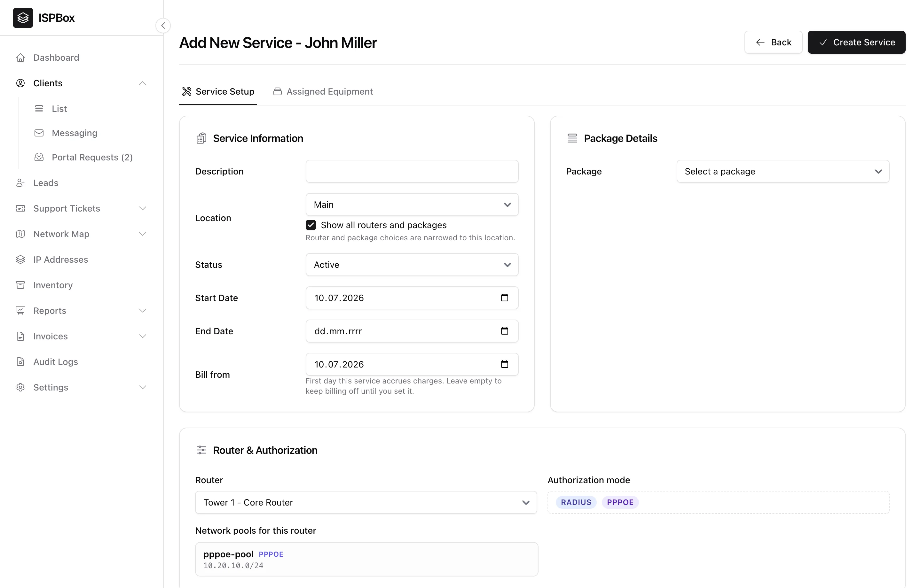
Task: Click the Reports chart icon
Action: (20, 311)
